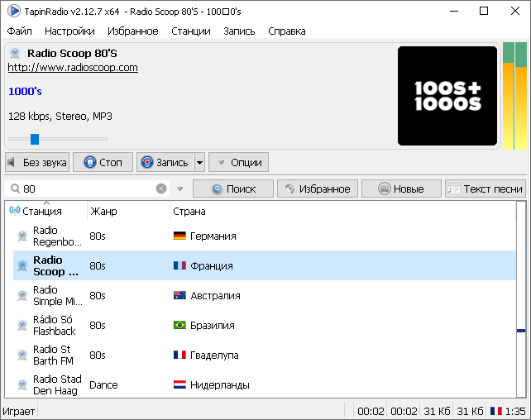Clear the search field with the X icon
This screenshot has width=531, height=420.
[x=161, y=189]
